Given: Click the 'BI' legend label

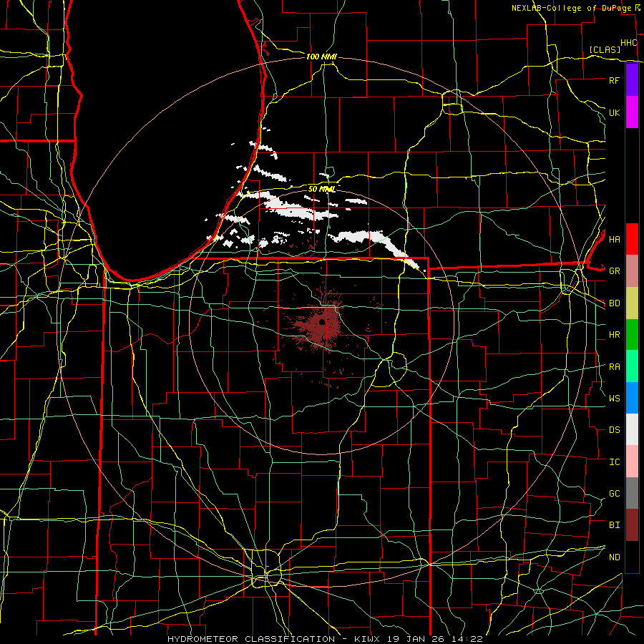Looking at the screenshot, I should 614,525.
